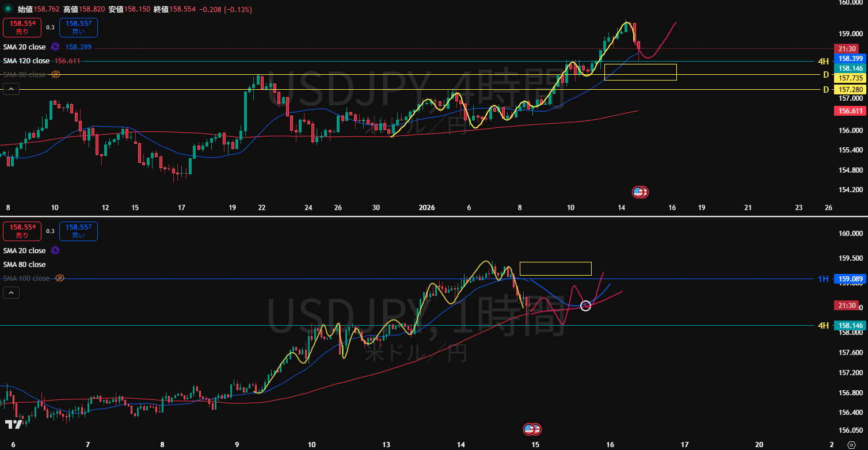Click the blue buy button at 158.557 in bottom chart
The width and height of the screenshot is (868, 450).
(78, 231)
